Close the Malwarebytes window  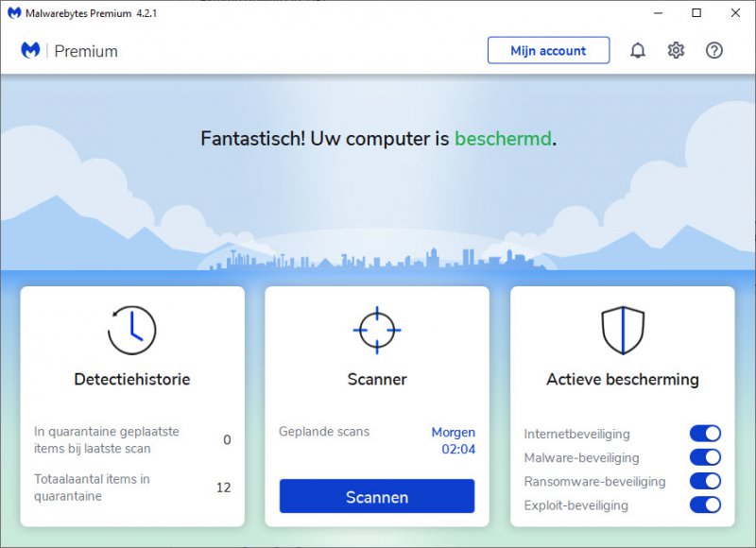[x=735, y=13]
